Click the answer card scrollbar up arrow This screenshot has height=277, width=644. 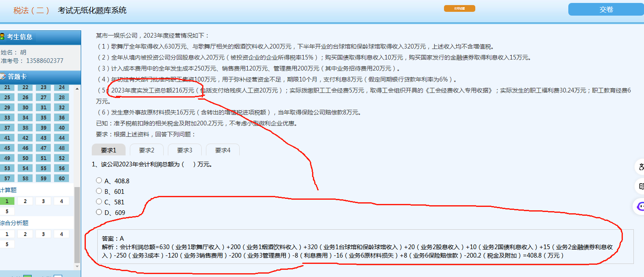[77, 89]
